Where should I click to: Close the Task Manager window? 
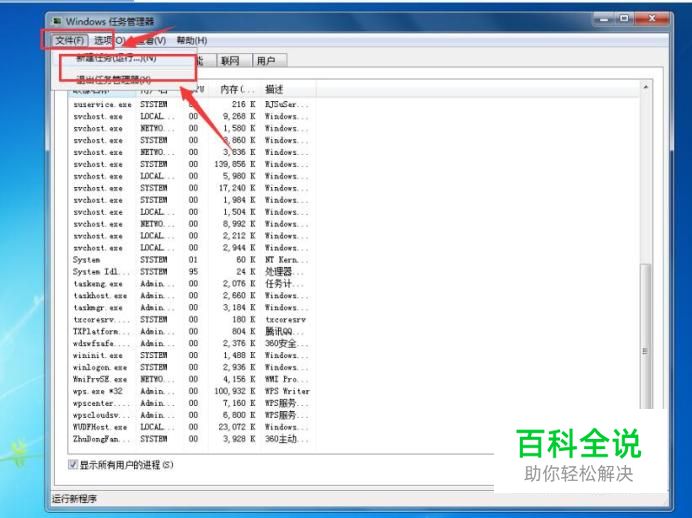coord(652,19)
